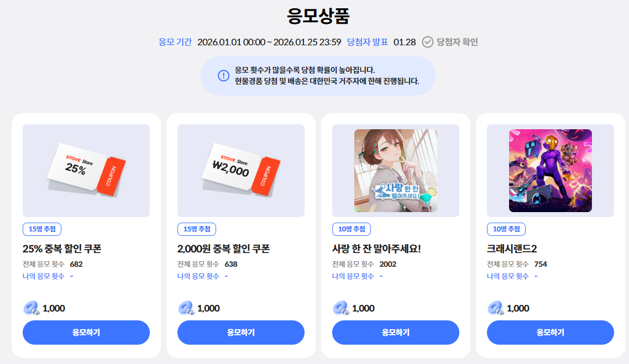Click the coin icon on 사랑 한 잔 card

coord(341,308)
